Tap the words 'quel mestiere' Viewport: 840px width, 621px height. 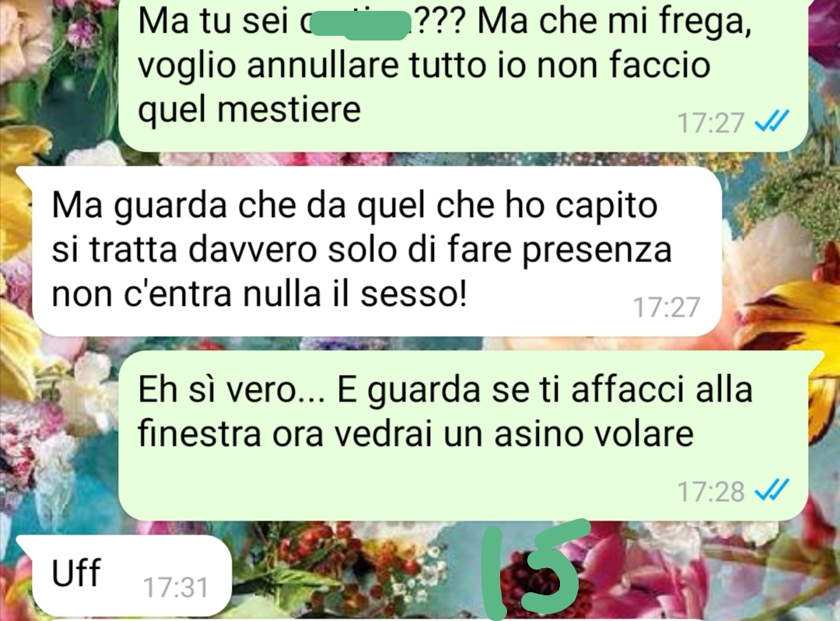[249, 111]
